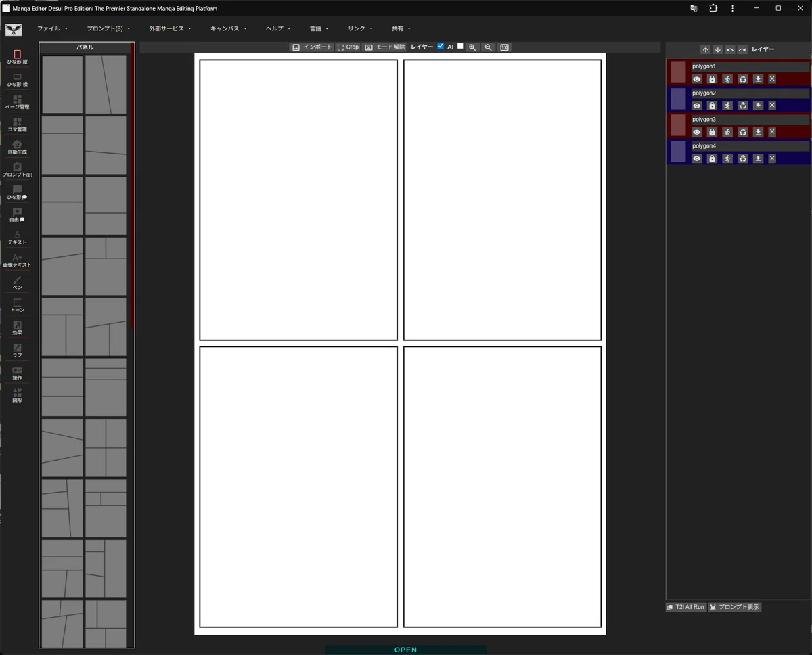Expand the リンク dropdown
Screen dimensions: 812x655
point(360,29)
